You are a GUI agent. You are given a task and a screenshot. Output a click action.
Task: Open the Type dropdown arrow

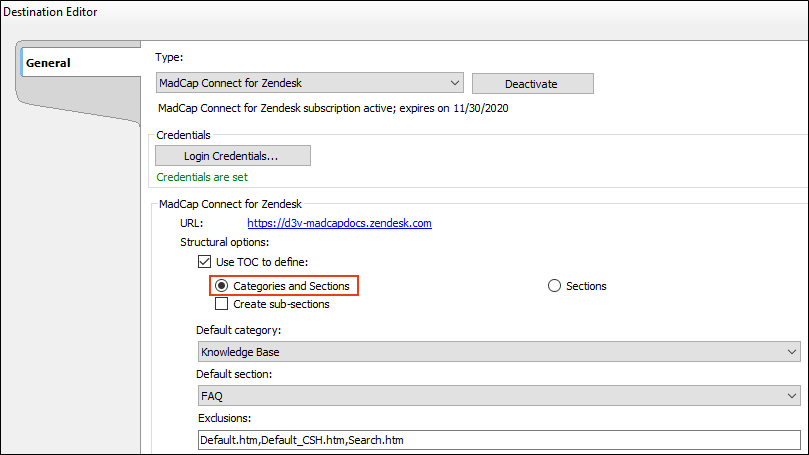click(455, 83)
